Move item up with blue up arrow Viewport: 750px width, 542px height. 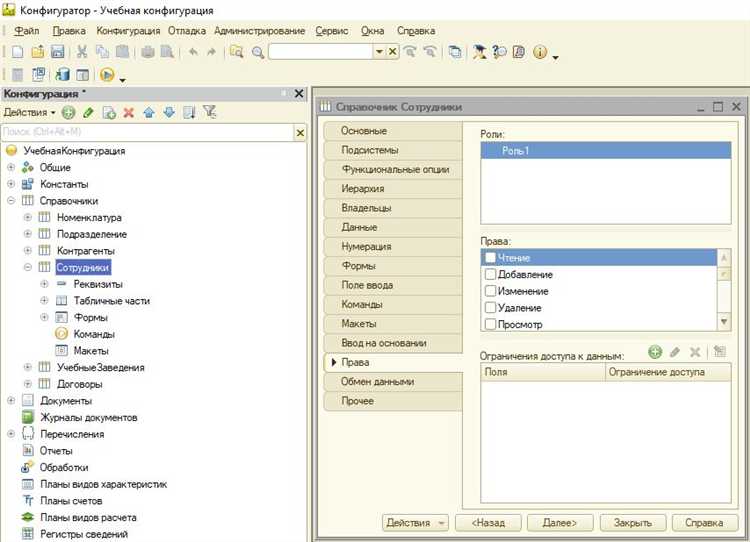[148, 113]
